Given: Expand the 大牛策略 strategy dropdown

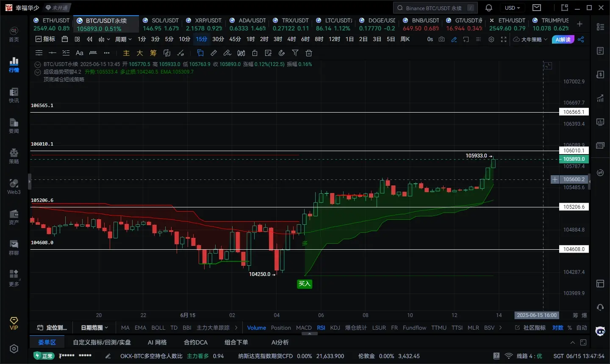Looking at the screenshot, I should pos(530,39).
